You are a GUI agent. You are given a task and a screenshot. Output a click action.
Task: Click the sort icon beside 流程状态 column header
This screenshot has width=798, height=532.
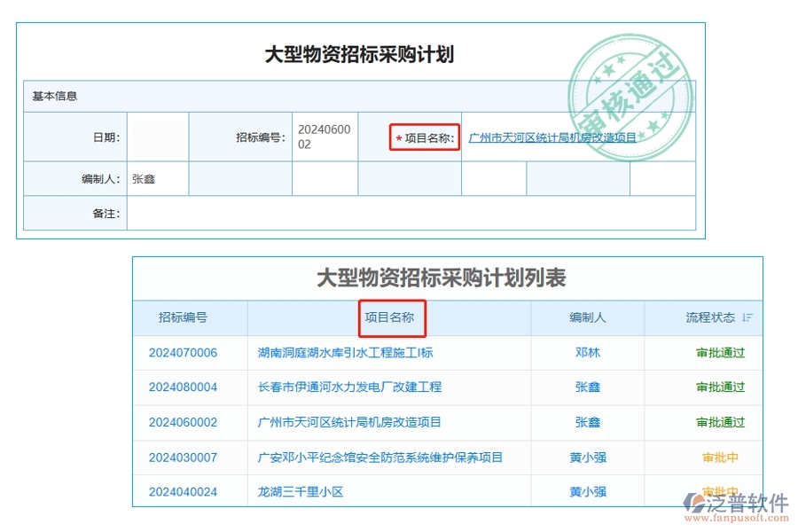(x=749, y=317)
